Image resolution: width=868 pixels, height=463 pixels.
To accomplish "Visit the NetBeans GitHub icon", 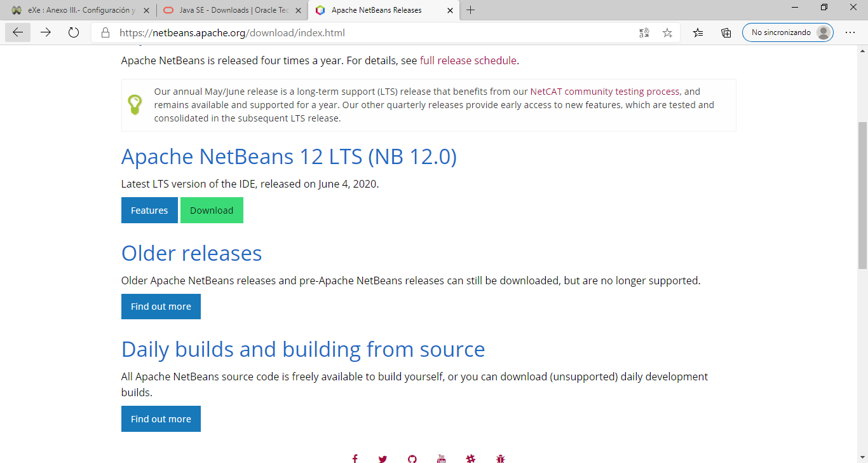I will pos(412,458).
